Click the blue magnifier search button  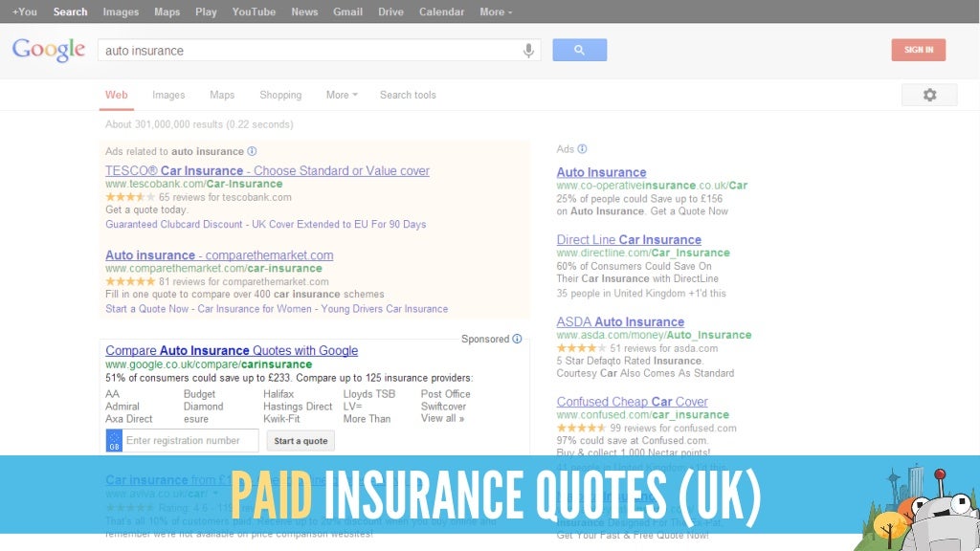point(579,50)
